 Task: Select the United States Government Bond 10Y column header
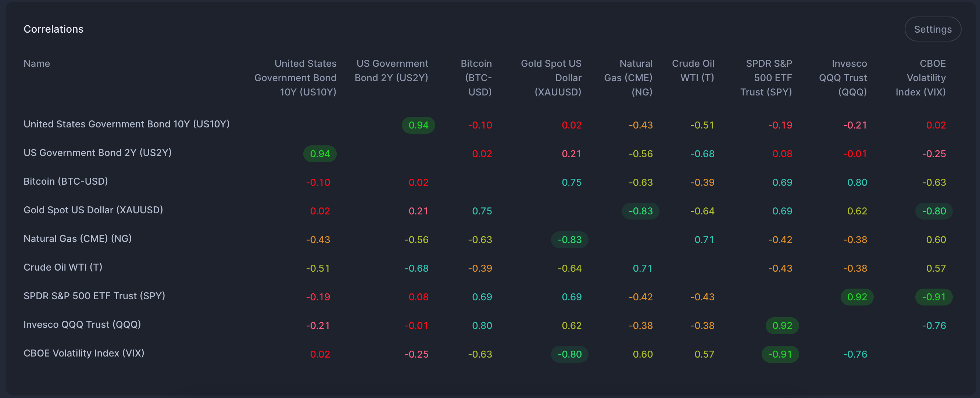point(296,77)
